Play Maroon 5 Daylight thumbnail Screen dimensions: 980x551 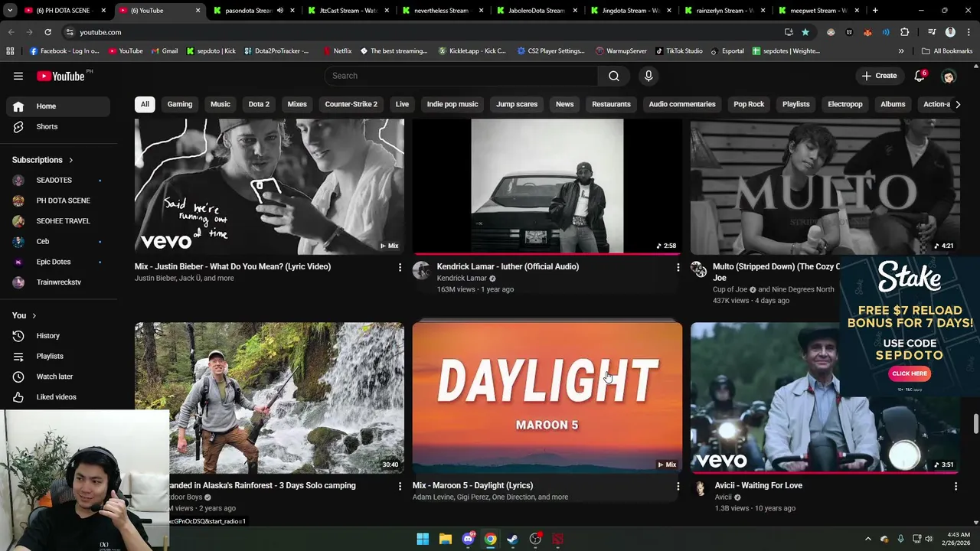coord(547,397)
